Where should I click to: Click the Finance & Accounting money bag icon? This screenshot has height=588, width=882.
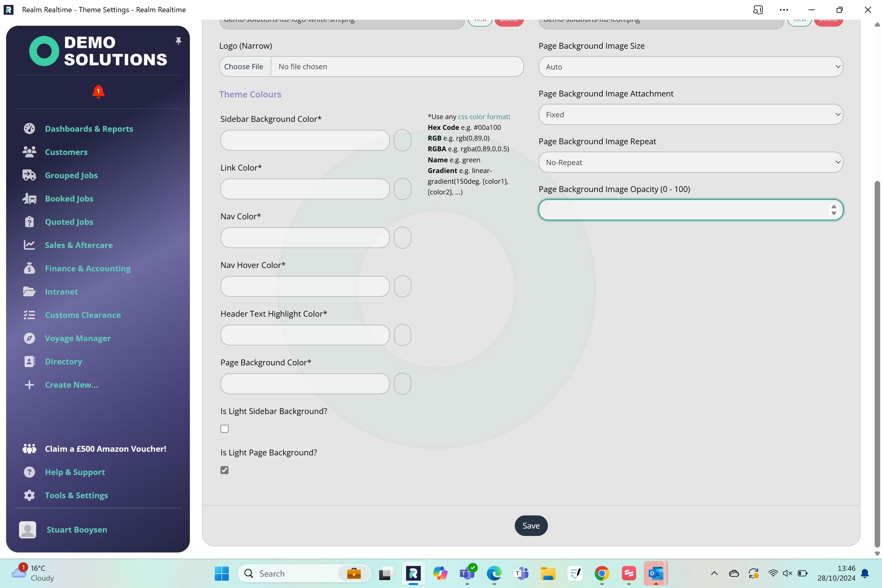[x=29, y=268]
